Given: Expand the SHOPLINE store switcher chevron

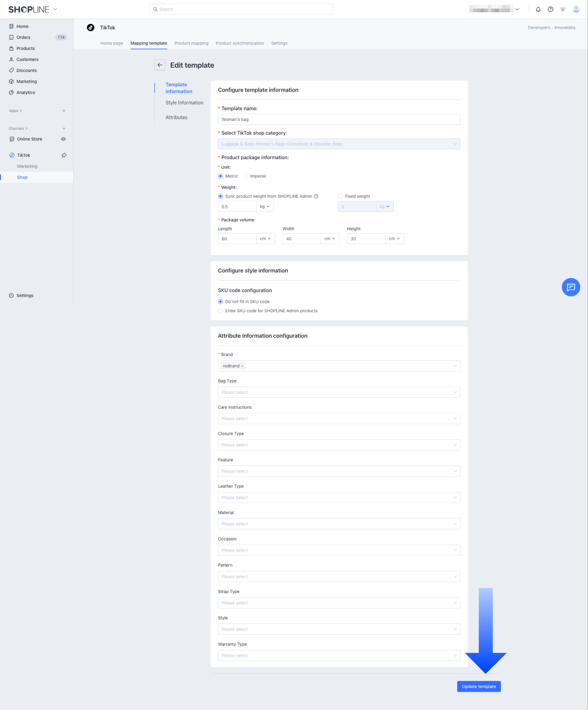Looking at the screenshot, I should (55, 9).
